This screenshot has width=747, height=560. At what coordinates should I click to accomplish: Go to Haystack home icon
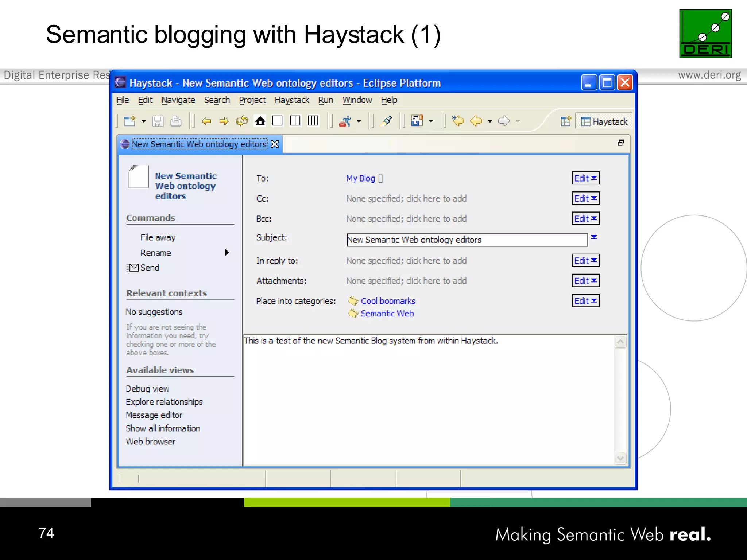[x=260, y=121]
